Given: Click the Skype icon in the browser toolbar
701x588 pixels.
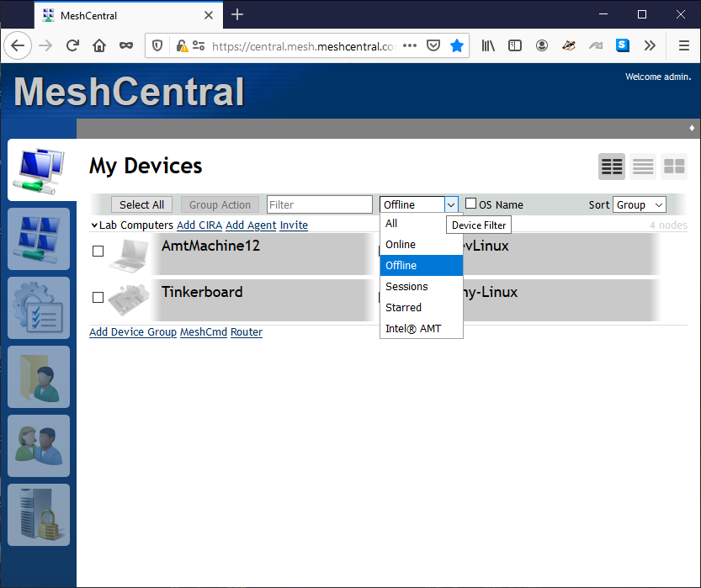Looking at the screenshot, I should click(x=622, y=45).
